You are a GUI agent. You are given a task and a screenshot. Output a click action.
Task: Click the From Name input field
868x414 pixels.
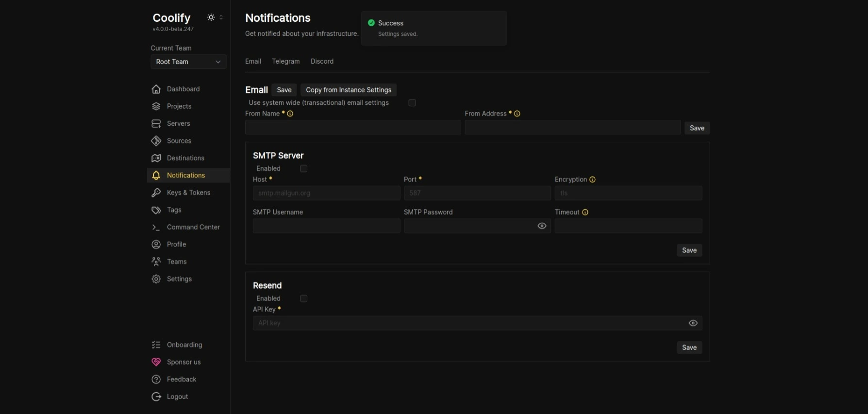coord(353,127)
